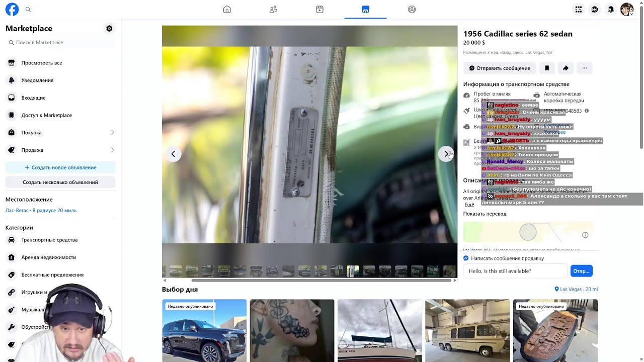Open the Messenger icon
Viewport: 644px width, 362px height.
click(595, 10)
